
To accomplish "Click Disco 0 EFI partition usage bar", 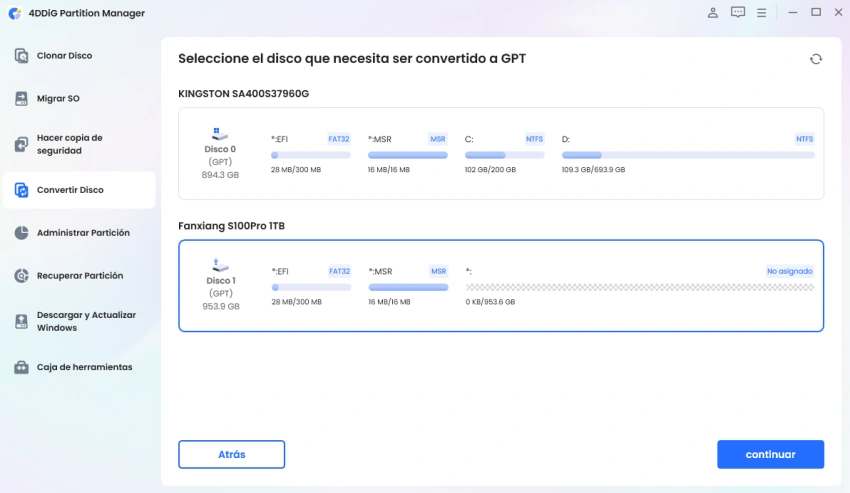I will (x=311, y=155).
